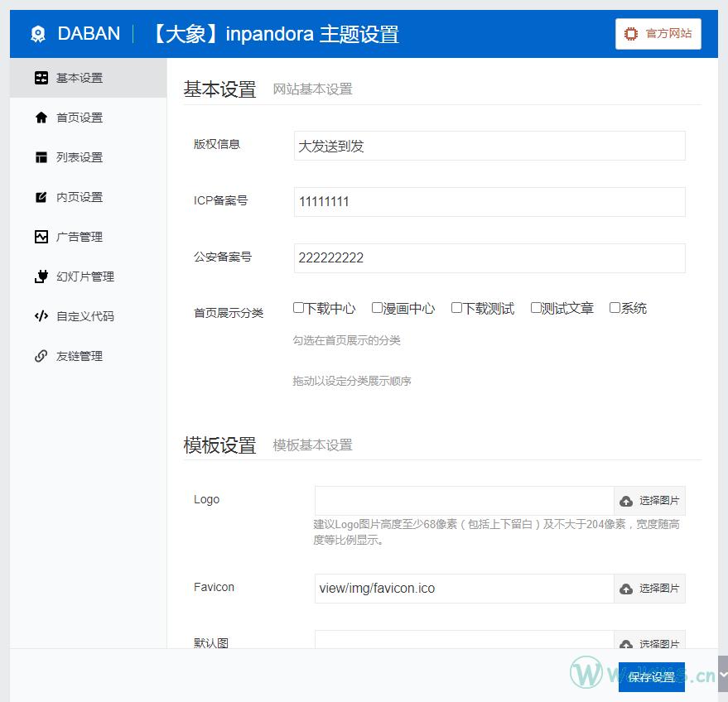Click the plug icon for 幻灯片管理

[41, 276]
